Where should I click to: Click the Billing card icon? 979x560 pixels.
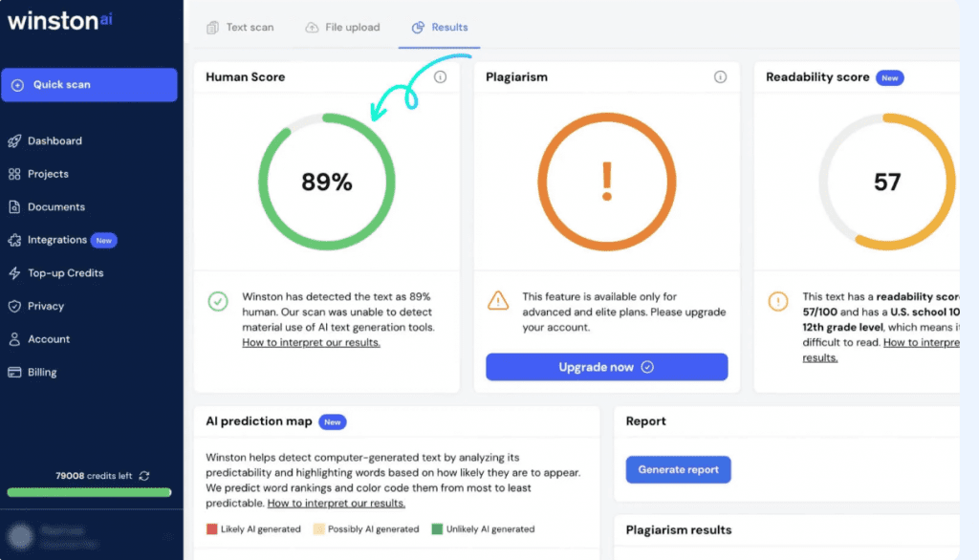tap(14, 373)
